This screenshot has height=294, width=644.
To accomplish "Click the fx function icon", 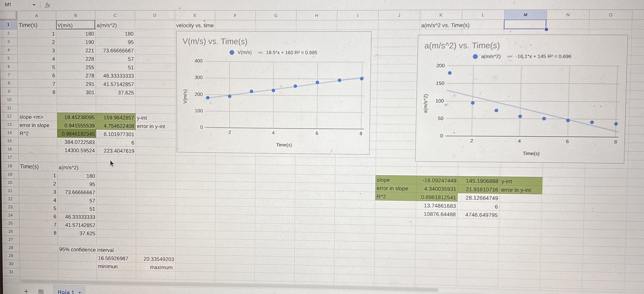I will [47, 5].
